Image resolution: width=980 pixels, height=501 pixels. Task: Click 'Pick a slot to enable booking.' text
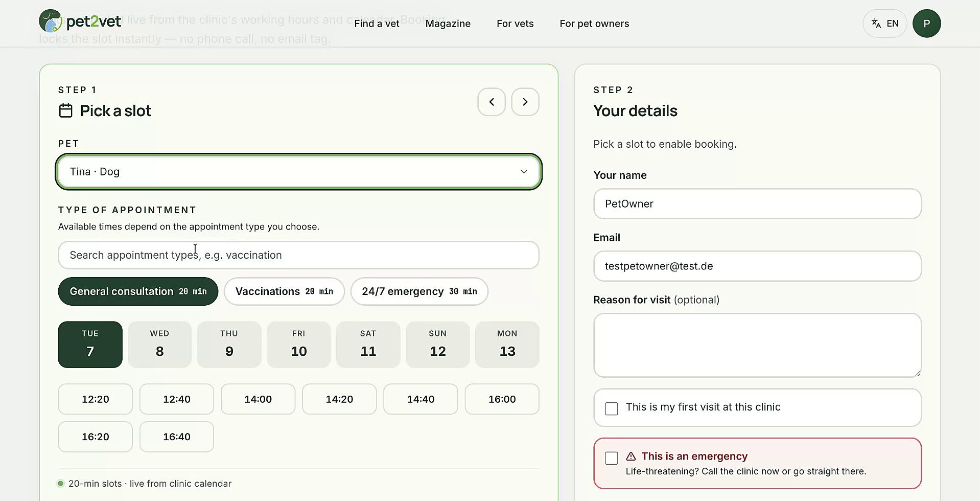coord(665,144)
